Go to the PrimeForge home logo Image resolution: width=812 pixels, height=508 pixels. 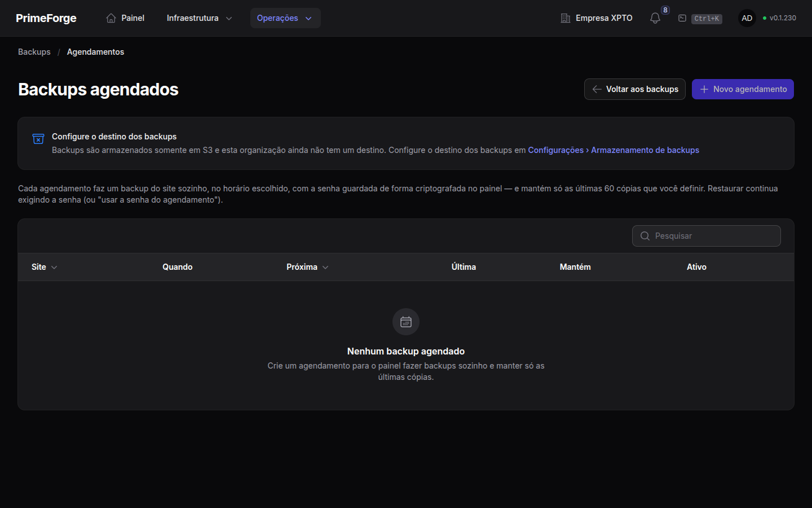[x=46, y=18]
